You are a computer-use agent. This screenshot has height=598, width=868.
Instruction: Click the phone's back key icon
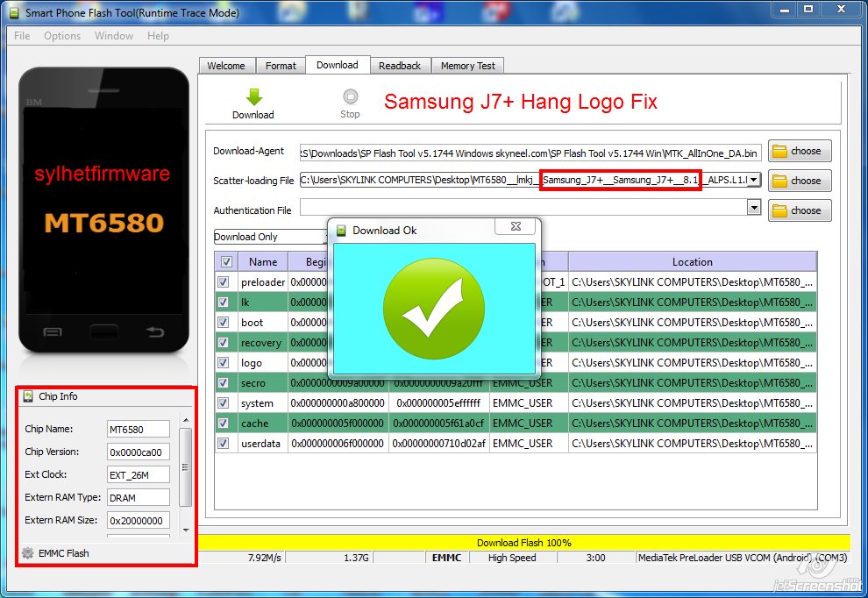[155, 331]
